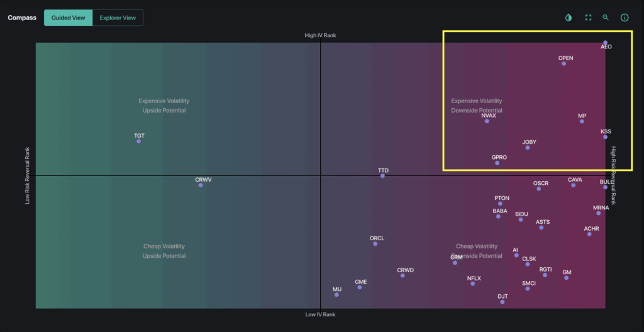Toggle the color theme droplet icon
Viewport: 644px width, 332px height.
pos(569,18)
